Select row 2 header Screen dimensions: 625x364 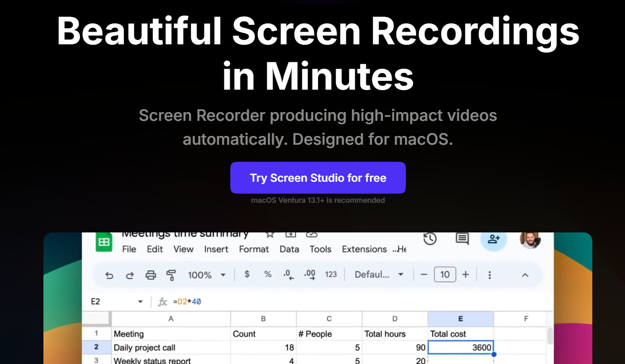97,347
